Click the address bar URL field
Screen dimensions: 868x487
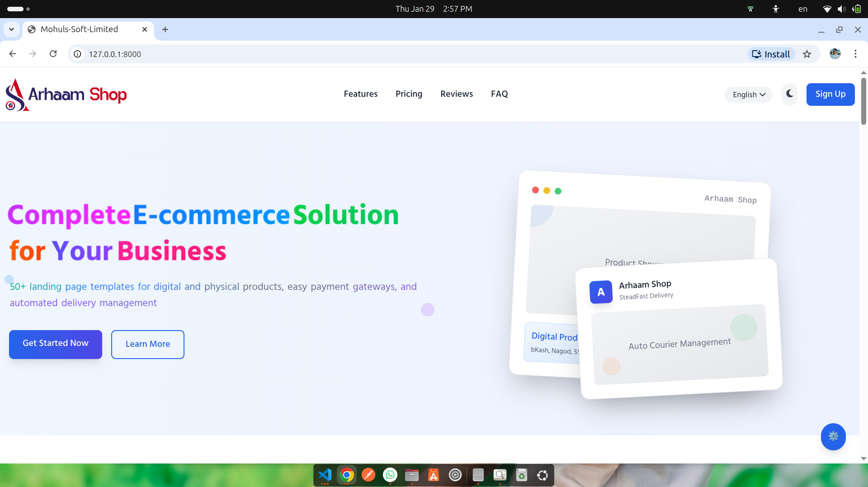point(407,54)
